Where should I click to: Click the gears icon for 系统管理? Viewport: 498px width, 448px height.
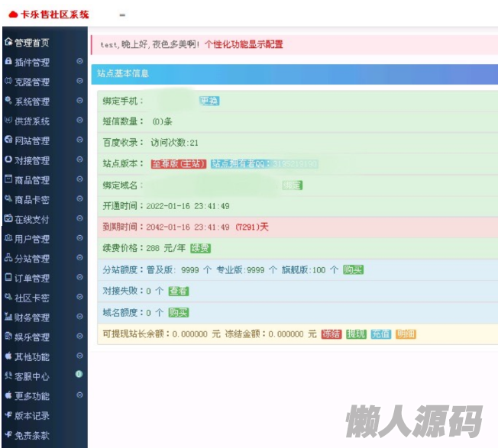click(x=8, y=101)
